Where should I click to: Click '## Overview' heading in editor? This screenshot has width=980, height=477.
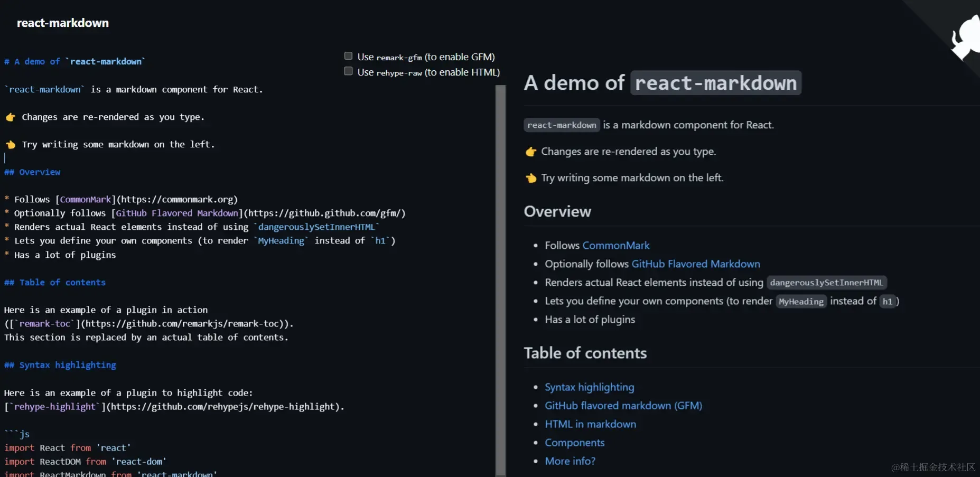click(32, 172)
